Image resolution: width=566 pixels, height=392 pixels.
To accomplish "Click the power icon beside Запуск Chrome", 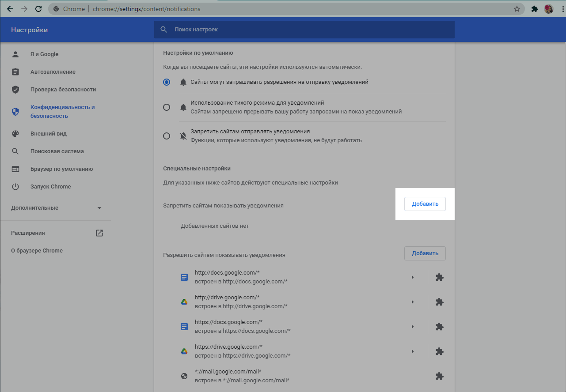I will [15, 187].
